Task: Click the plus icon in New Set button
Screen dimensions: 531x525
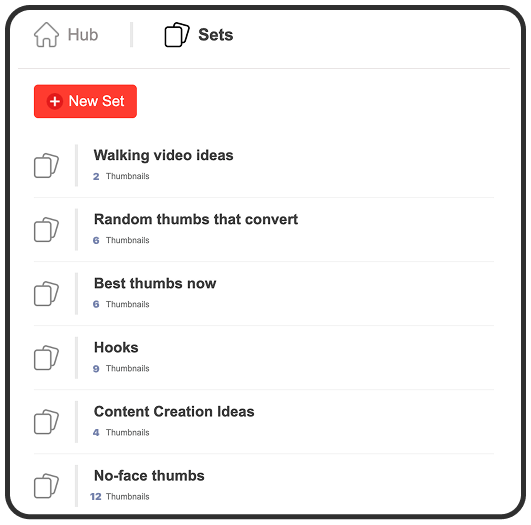Action: click(55, 101)
